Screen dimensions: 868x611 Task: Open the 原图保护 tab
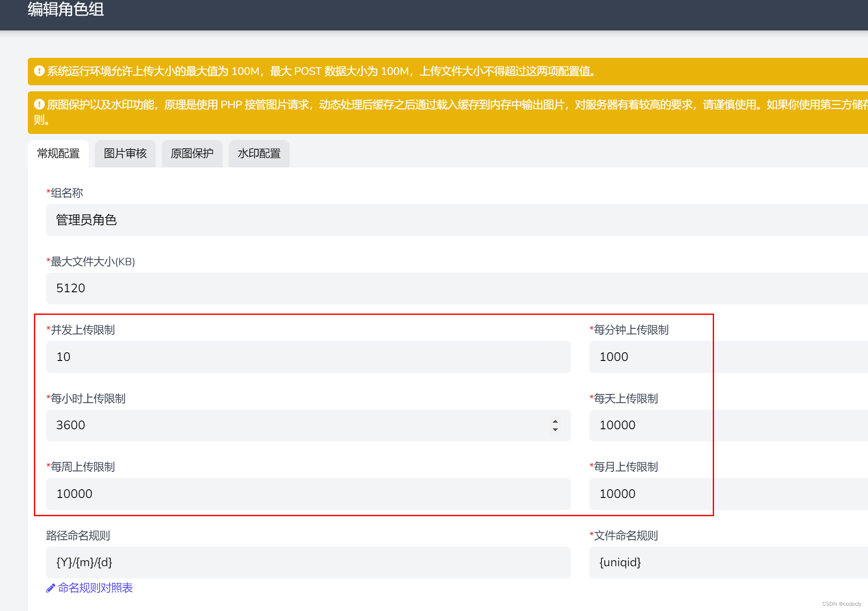(x=192, y=154)
